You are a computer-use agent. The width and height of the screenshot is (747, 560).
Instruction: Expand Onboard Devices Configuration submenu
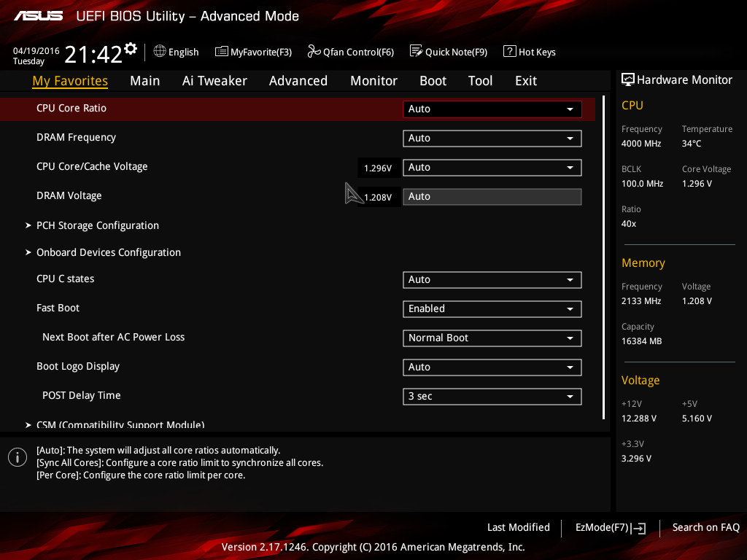coord(109,252)
